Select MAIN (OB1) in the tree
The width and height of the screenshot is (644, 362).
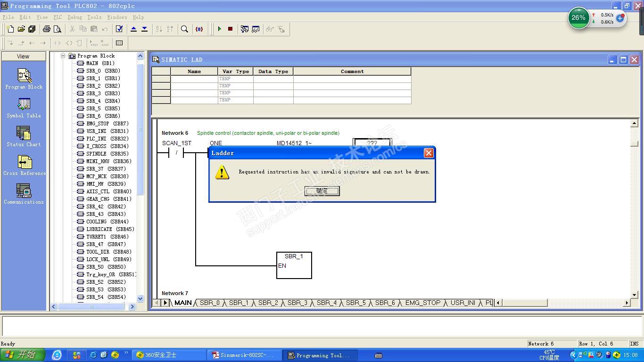point(100,63)
